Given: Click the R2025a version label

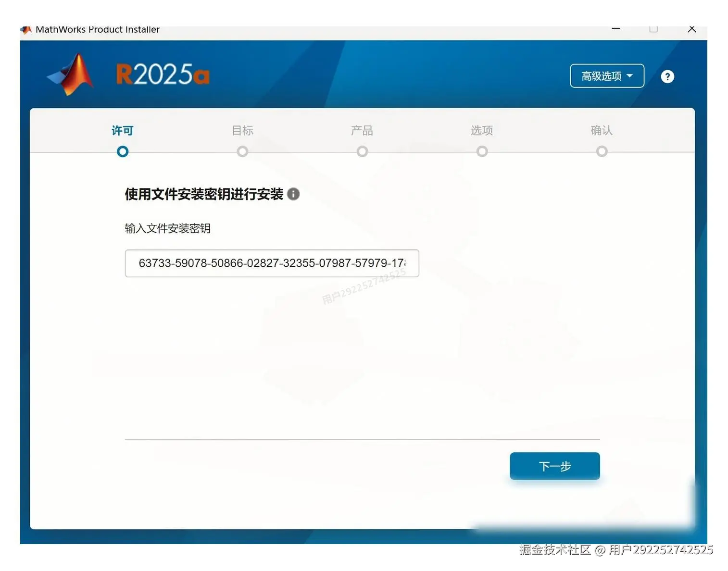Looking at the screenshot, I should click(163, 74).
